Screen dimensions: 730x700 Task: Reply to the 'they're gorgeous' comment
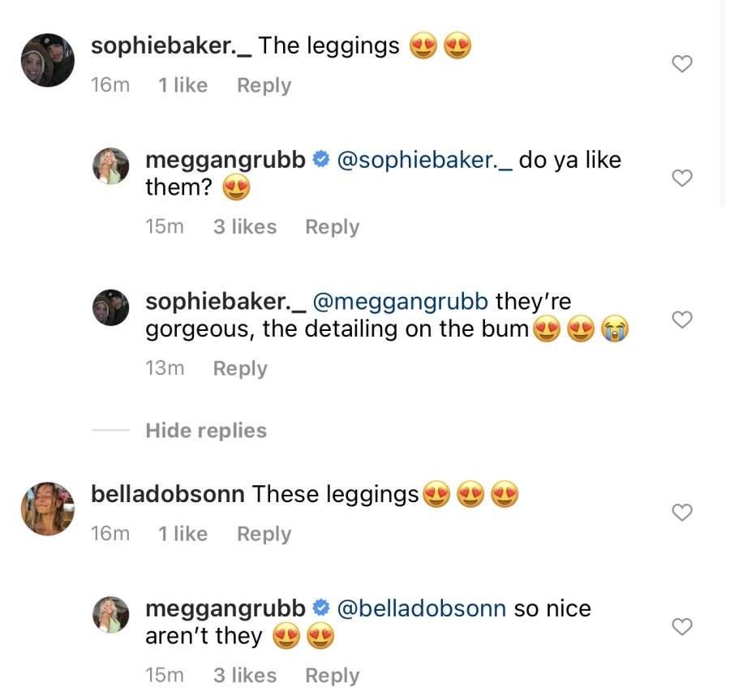point(240,368)
